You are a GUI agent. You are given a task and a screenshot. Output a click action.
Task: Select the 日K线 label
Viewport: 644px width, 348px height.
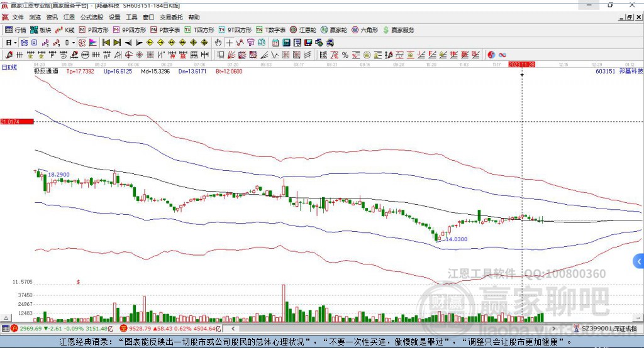point(9,67)
